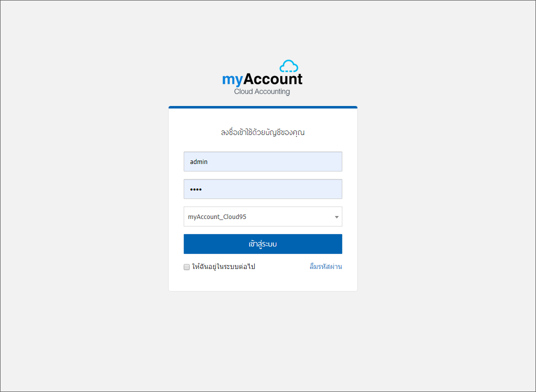Click the ลงชื่อเข้าใช้ด้วยบัญชีของคุณ heading
Viewport: 536px width, 392px height.
click(263, 132)
